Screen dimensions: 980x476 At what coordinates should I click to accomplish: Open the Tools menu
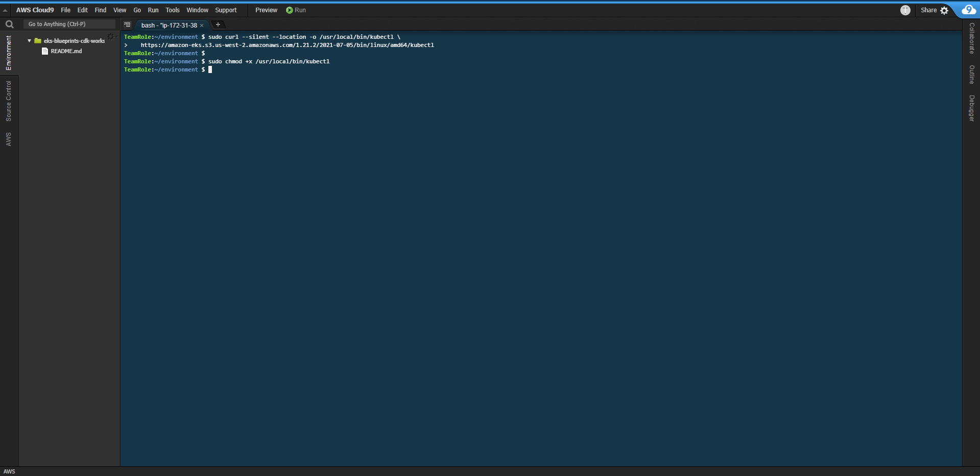pyautogui.click(x=172, y=10)
